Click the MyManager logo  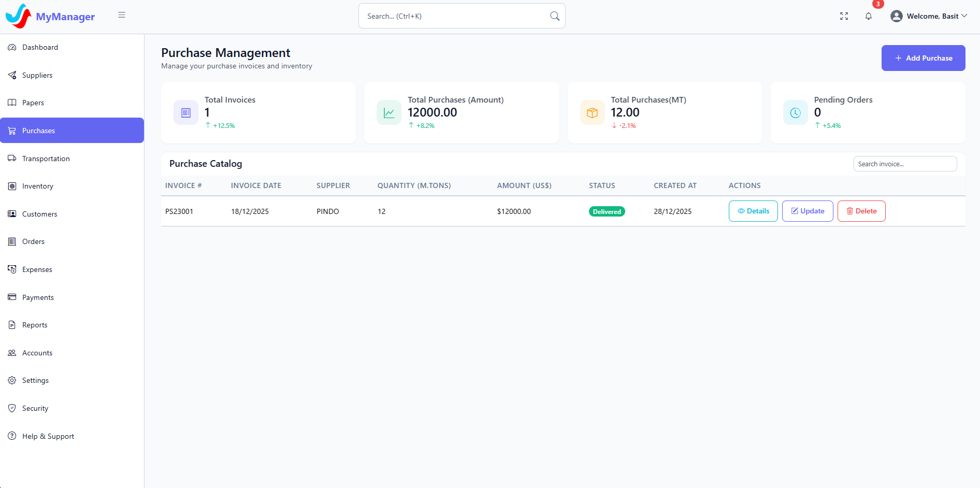point(50,16)
